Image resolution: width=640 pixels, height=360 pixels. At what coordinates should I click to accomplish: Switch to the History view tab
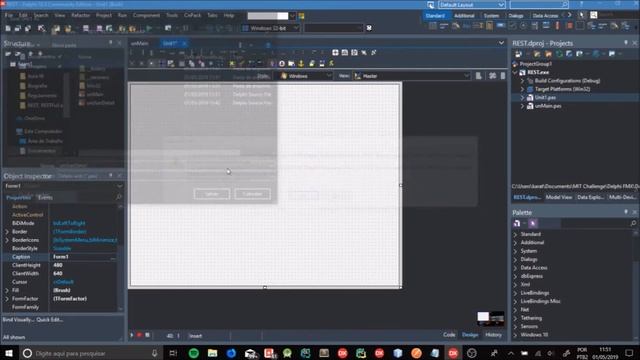(493, 335)
